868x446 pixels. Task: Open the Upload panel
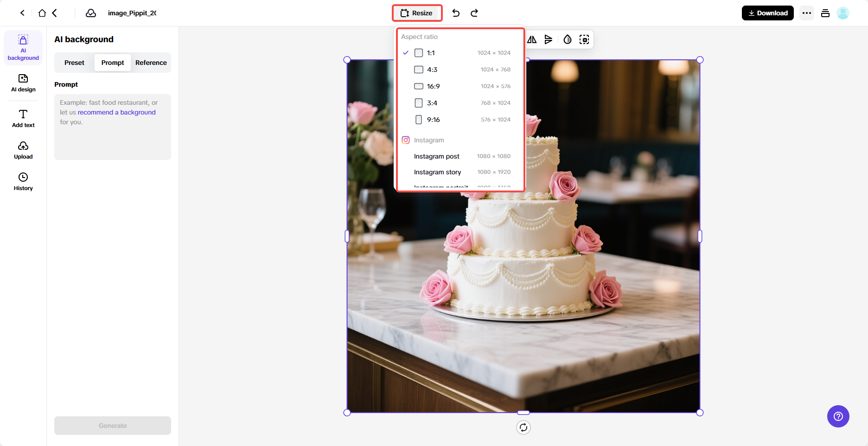(x=23, y=149)
